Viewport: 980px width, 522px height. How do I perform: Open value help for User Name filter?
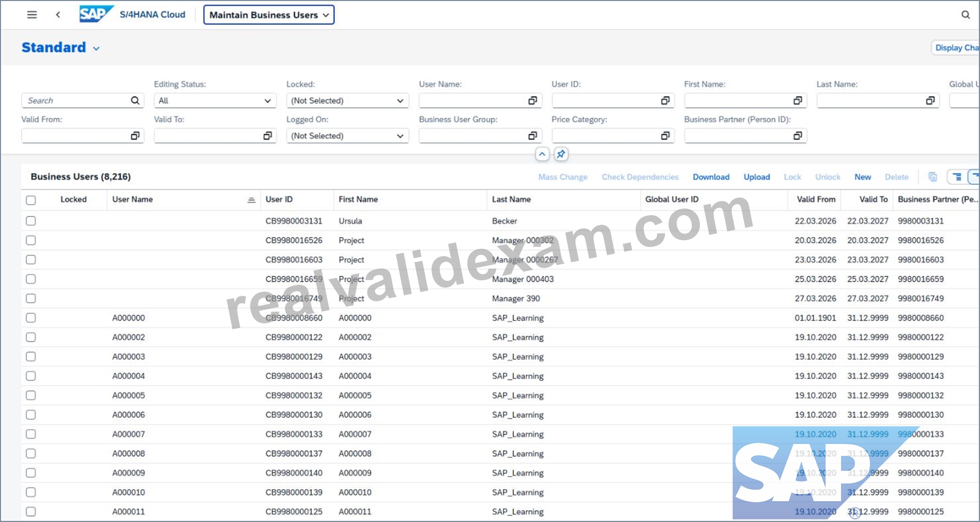pyautogui.click(x=532, y=100)
